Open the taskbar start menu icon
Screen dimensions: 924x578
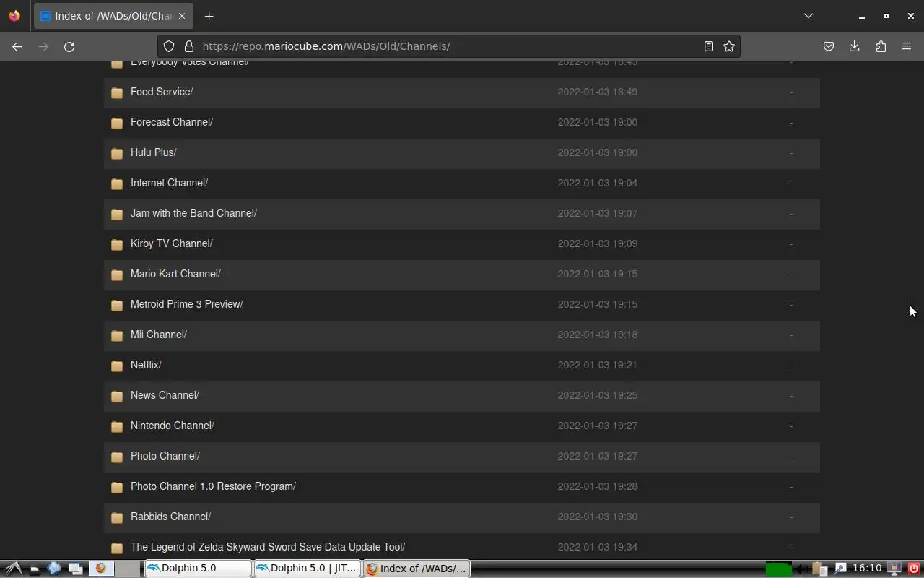(x=12, y=569)
